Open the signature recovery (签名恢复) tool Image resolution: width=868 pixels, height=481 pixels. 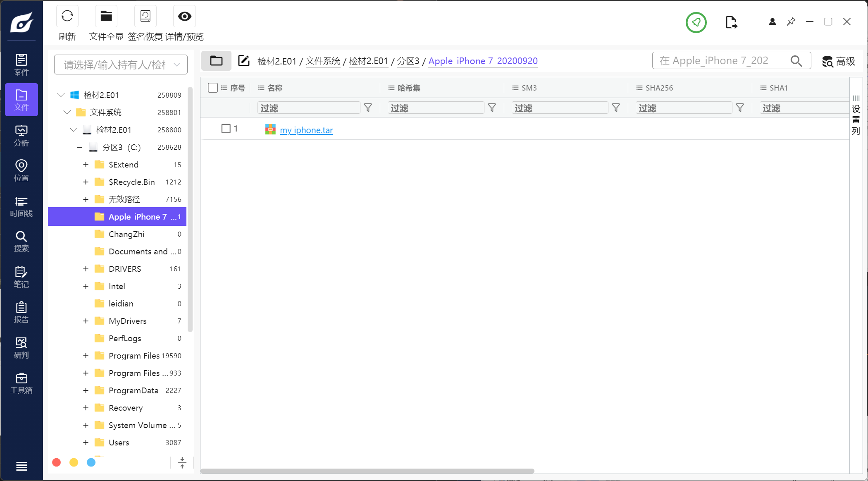tap(145, 17)
